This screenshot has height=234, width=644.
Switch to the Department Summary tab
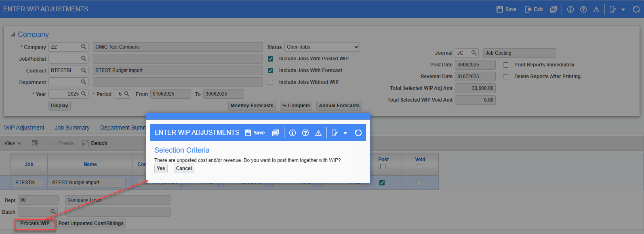(123, 128)
